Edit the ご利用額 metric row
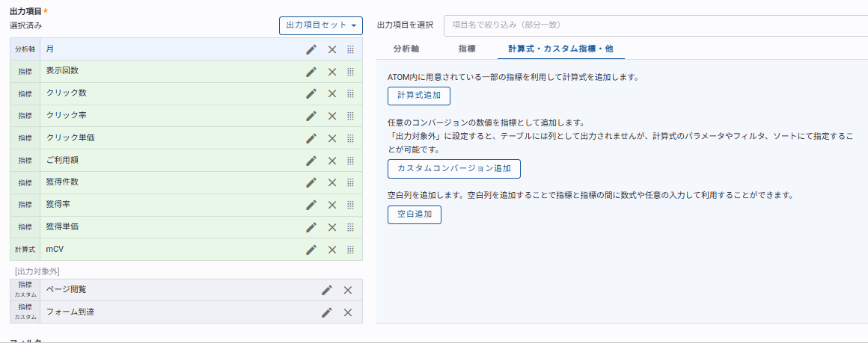 pos(311,161)
